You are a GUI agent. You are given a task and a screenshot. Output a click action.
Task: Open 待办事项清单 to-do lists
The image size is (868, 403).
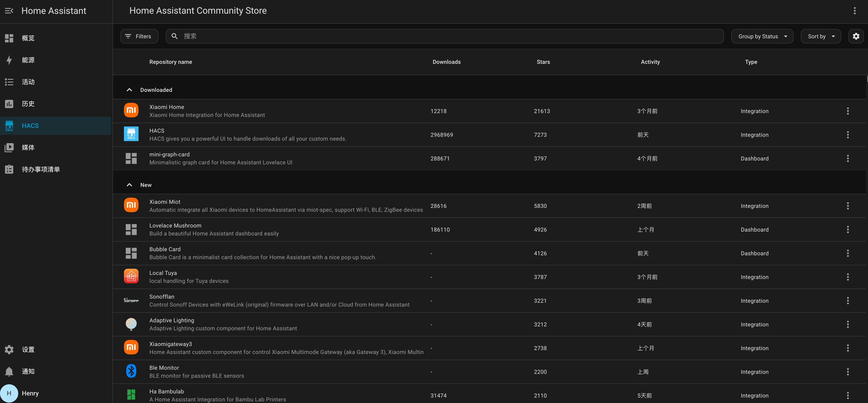40,169
